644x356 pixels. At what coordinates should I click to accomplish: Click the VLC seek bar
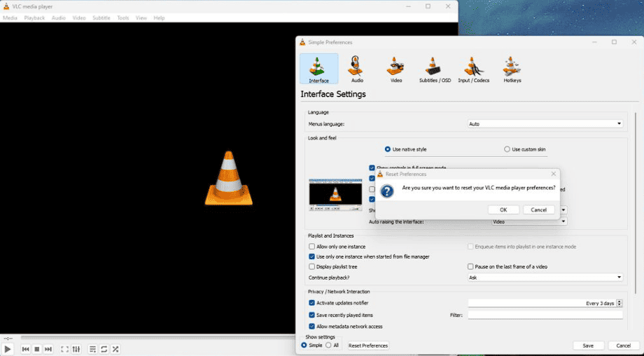point(158,338)
